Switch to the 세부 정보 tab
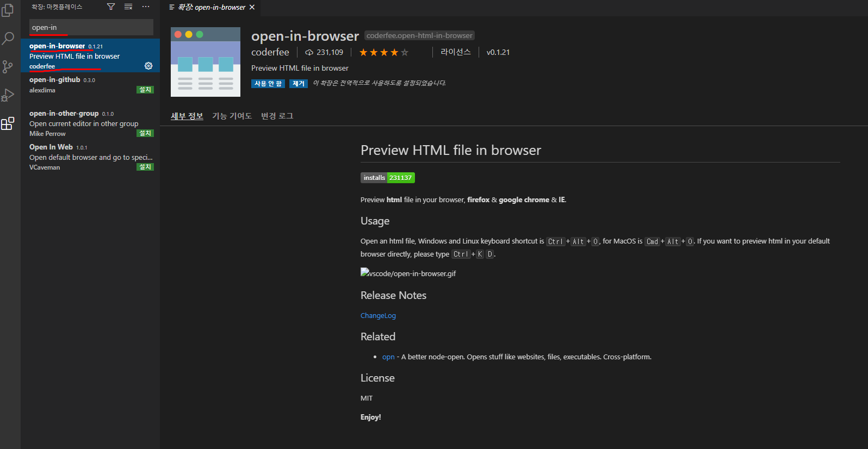The width and height of the screenshot is (868, 449). coord(187,116)
